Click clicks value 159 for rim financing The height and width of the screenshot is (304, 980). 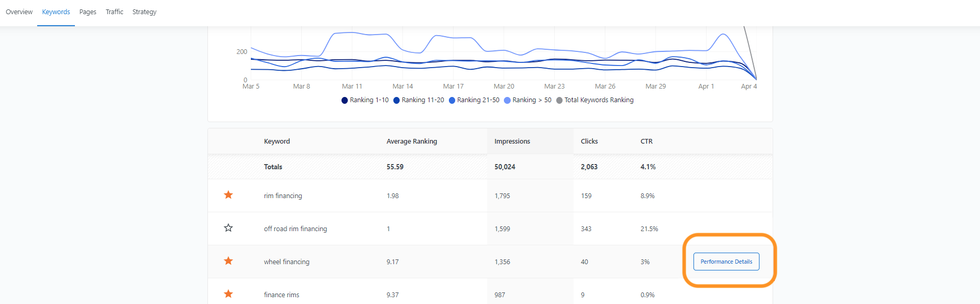click(x=586, y=196)
